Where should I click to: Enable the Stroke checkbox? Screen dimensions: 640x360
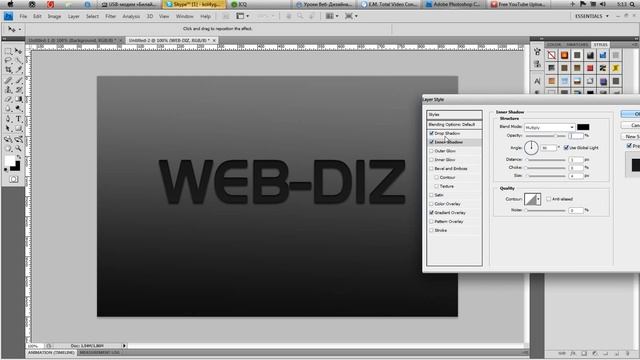(x=431, y=230)
